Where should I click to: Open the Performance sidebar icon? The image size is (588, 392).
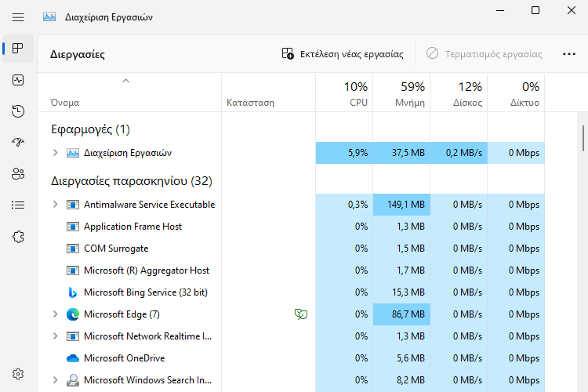tap(17, 80)
